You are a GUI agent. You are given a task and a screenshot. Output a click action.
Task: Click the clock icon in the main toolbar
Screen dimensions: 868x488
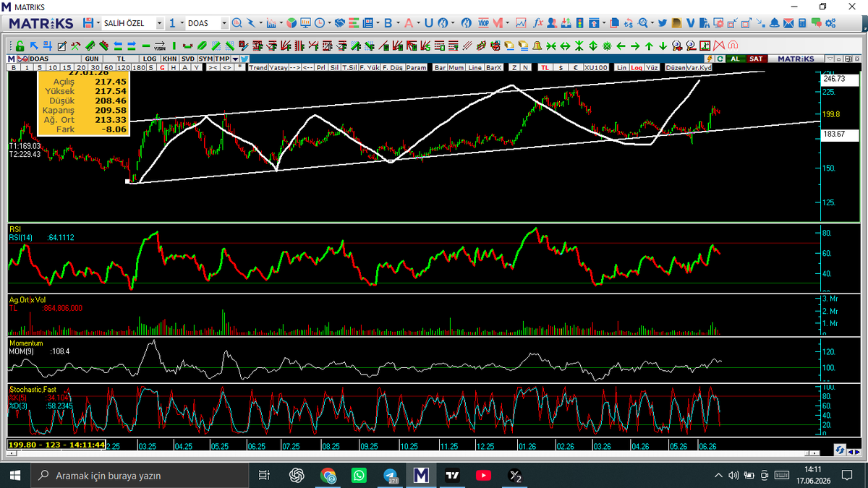point(319,23)
